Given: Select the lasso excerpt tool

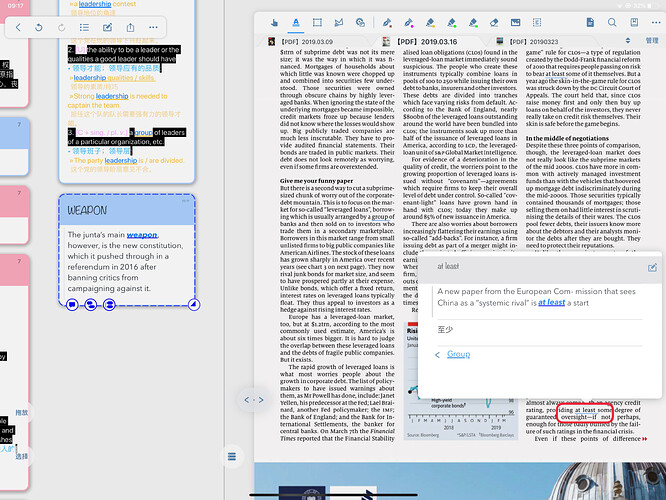Looking at the screenshot, I should click(339, 23).
